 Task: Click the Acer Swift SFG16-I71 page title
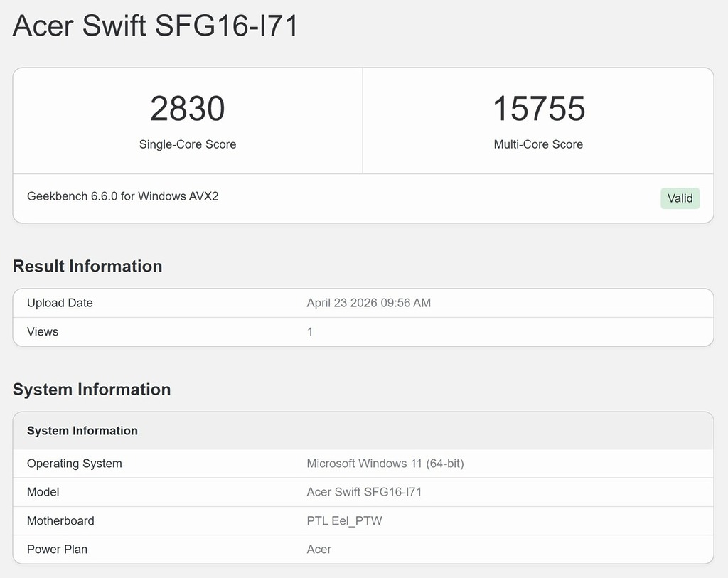point(155,26)
